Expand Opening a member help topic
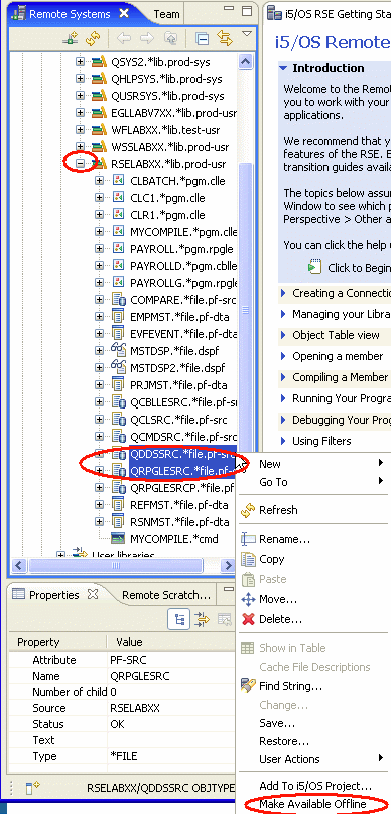This screenshot has width=391, height=814. coord(283,356)
